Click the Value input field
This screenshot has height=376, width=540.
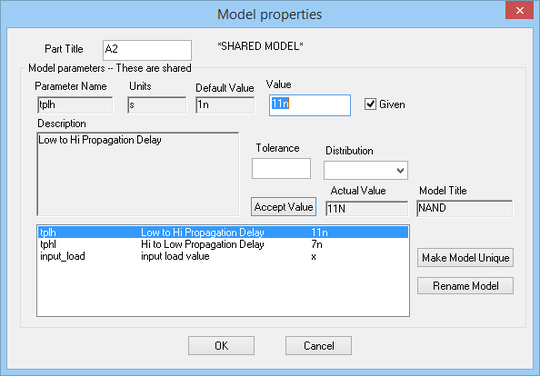[x=310, y=105]
